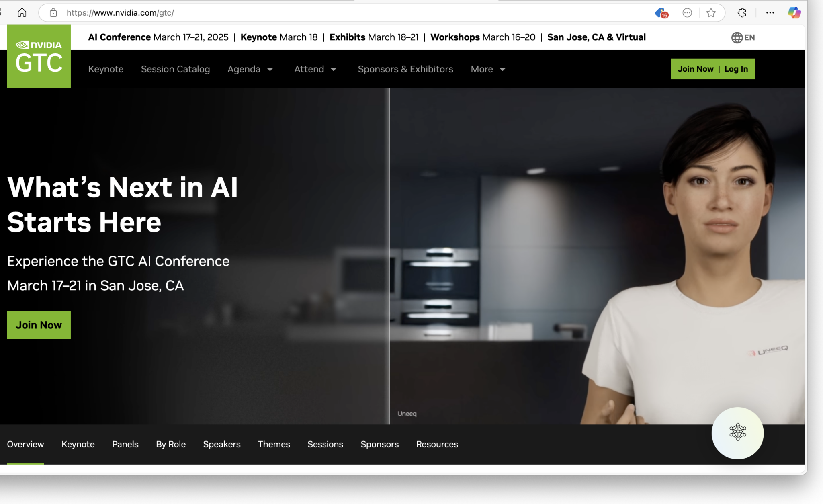Change language with globe EN selector

pyautogui.click(x=743, y=37)
